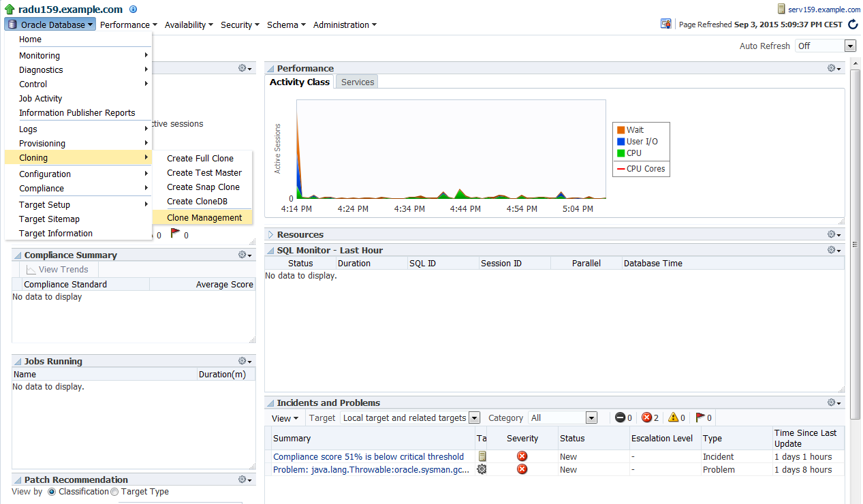Click the Jobs Running panel gear icon
Image resolution: width=863 pixels, height=504 pixels.
click(x=245, y=361)
